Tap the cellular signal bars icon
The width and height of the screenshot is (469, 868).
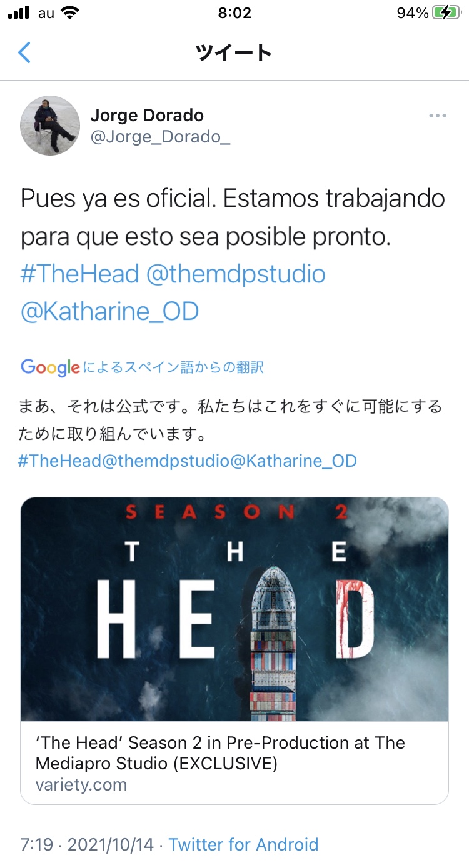(19, 13)
